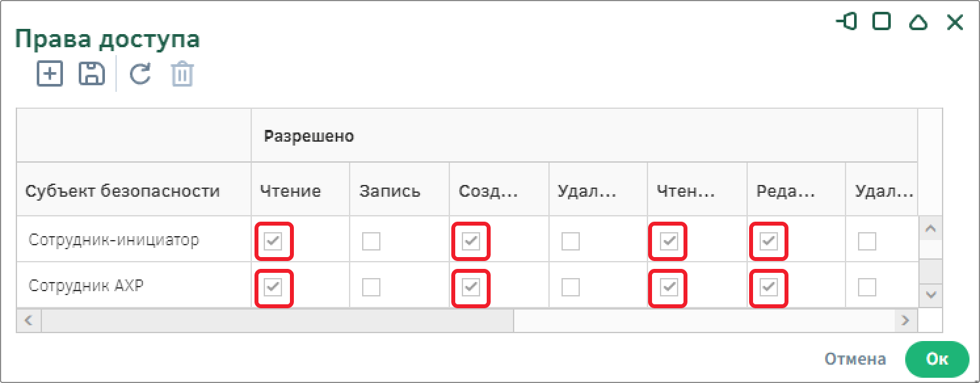Uncheck Созд... checkbox for Сотрудник-инициатор
The height and width of the screenshot is (383, 980).
(471, 242)
